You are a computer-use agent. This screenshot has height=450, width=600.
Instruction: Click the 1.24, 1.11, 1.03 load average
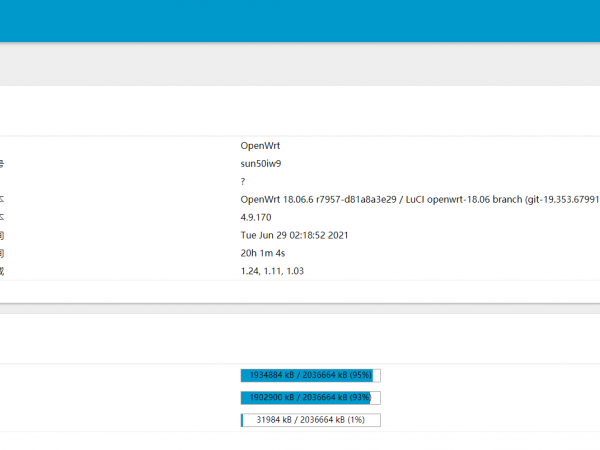[x=272, y=271]
